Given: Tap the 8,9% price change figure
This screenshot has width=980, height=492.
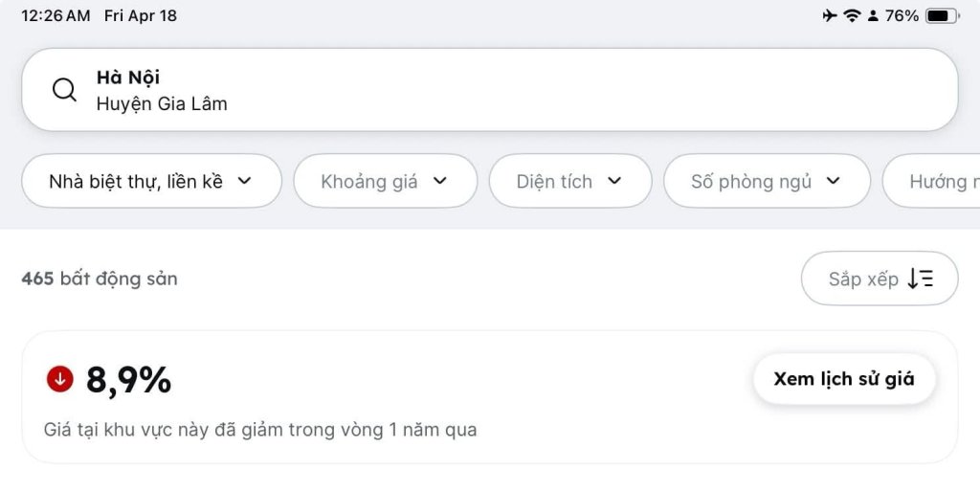Looking at the screenshot, I should (x=128, y=380).
